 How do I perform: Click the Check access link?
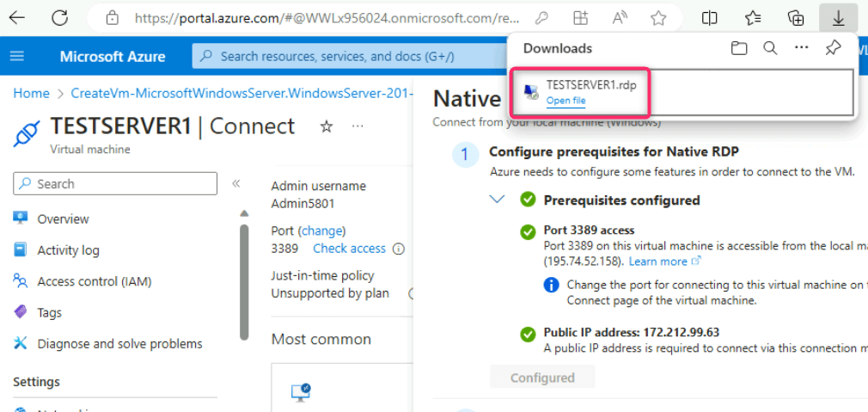point(349,249)
